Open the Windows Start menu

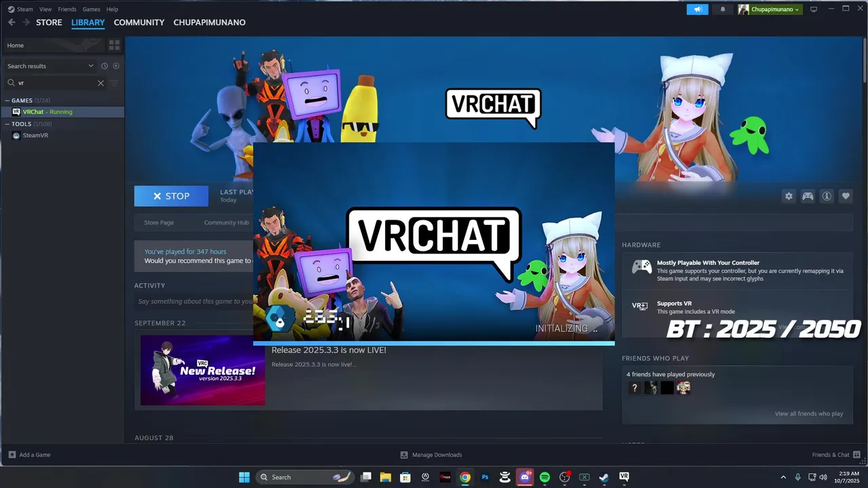[x=244, y=477]
